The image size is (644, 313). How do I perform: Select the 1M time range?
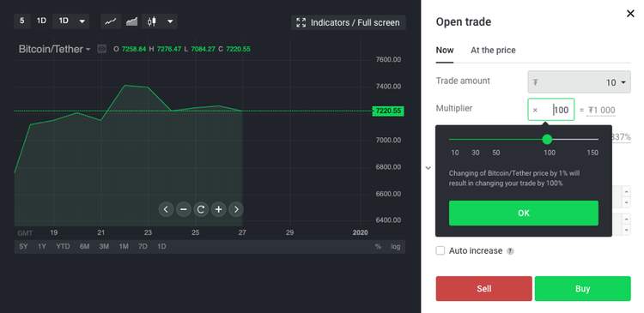pyautogui.click(x=124, y=247)
